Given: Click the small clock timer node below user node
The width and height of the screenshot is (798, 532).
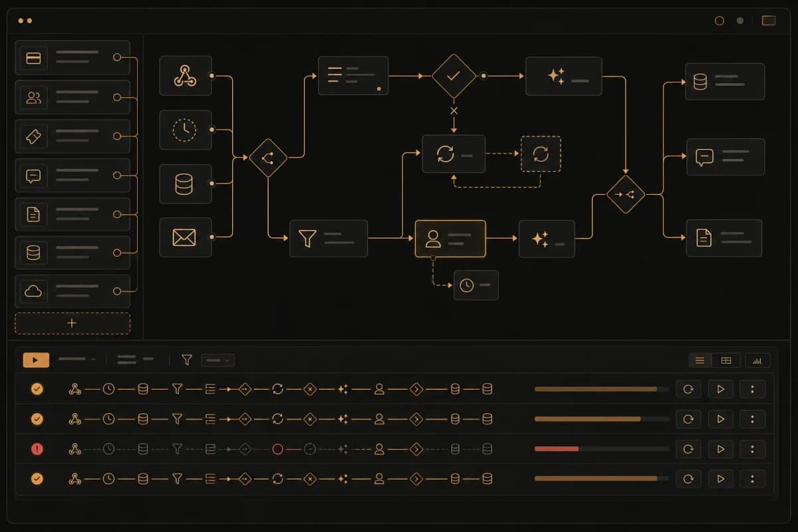Looking at the screenshot, I should (476, 285).
